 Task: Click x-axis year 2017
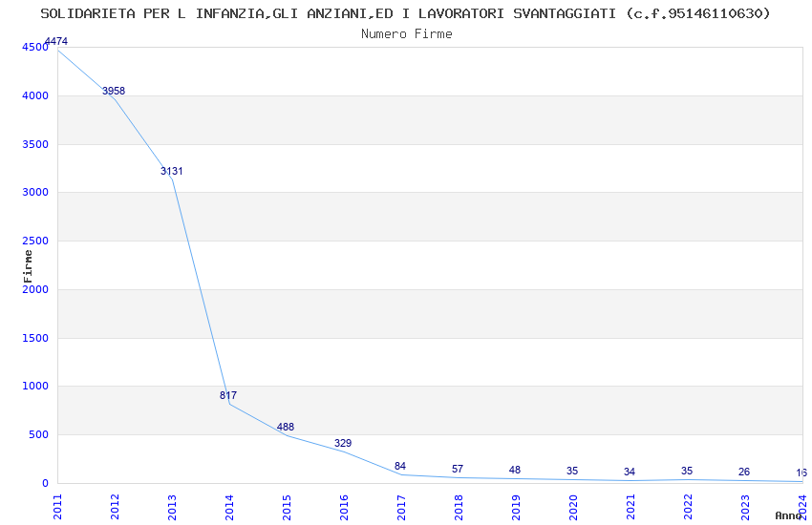[401, 508]
